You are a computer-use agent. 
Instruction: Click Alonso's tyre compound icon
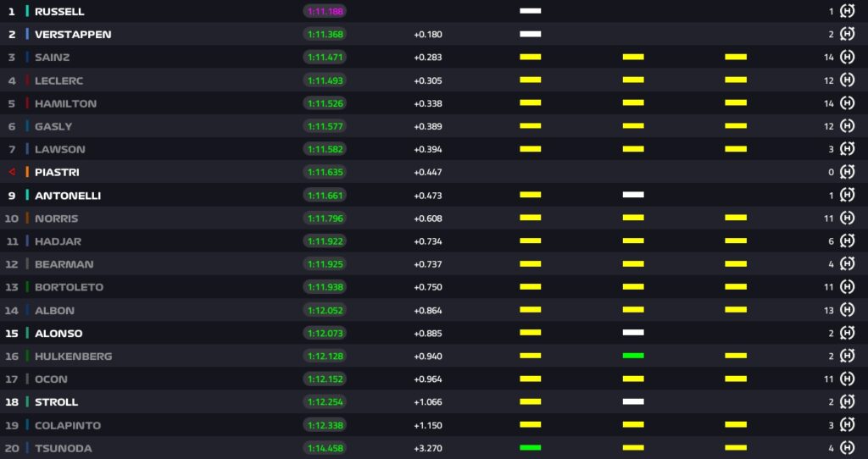(847, 334)
